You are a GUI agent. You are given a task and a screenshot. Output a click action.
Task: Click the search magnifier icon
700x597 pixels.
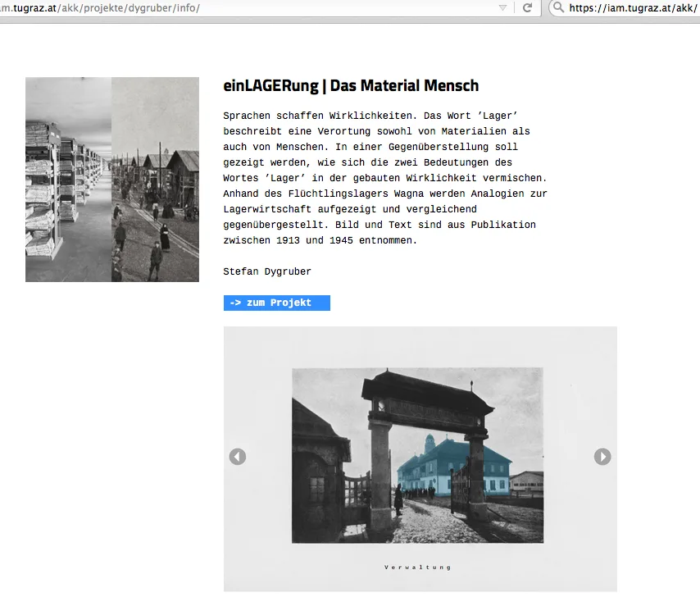tap(558, 7)
